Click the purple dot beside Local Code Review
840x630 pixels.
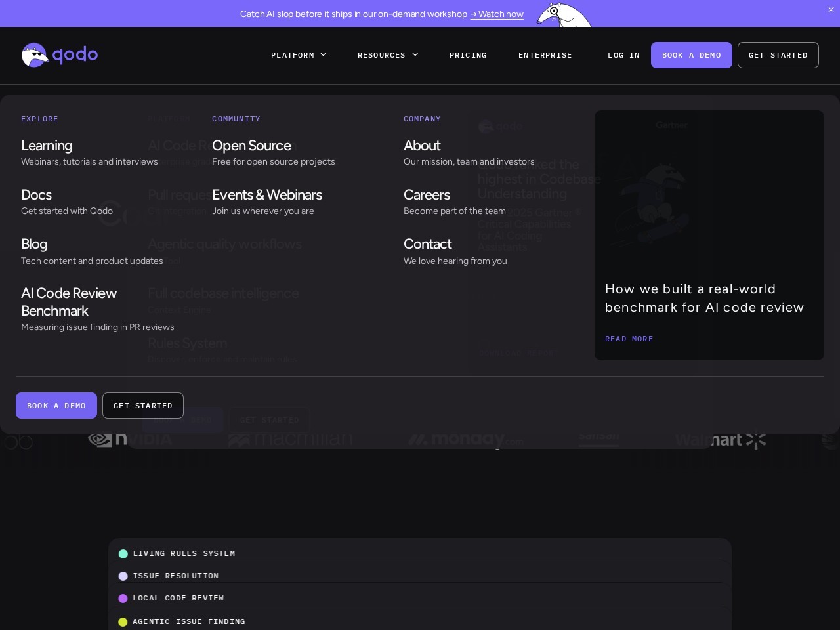point(123,598)
